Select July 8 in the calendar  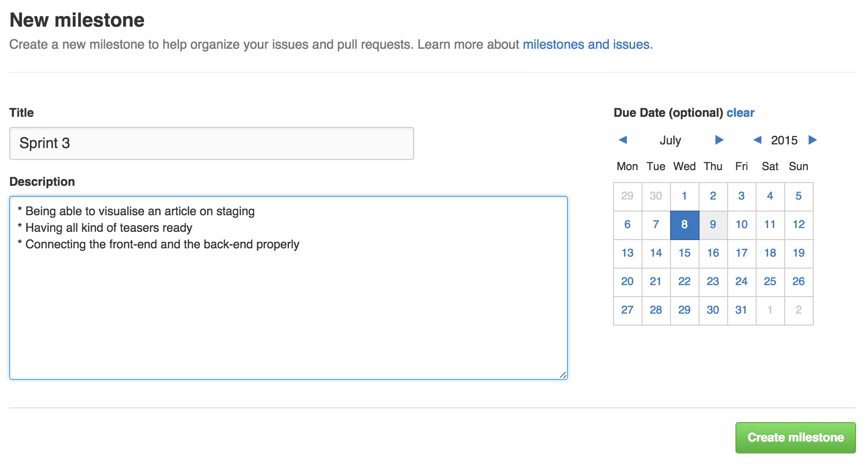[x=684, y=225]
